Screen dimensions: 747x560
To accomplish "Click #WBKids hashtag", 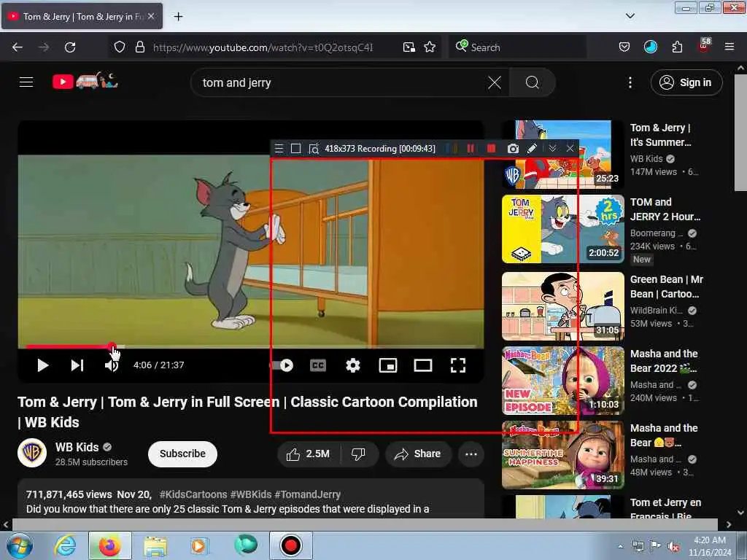I will point(251,494).
